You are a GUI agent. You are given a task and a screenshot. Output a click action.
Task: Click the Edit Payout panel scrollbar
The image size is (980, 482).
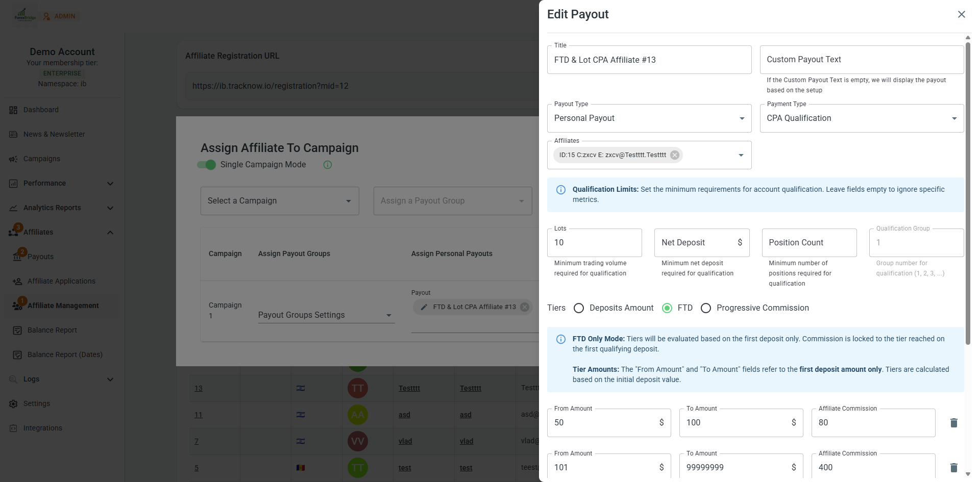[967, 194]
